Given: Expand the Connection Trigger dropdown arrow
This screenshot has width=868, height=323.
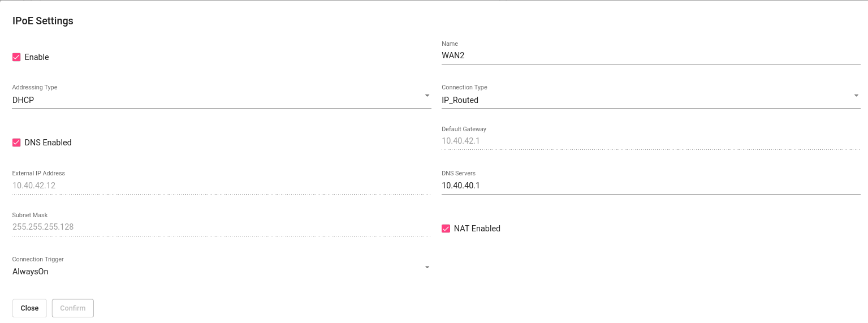Looking at the screenshot, I should (427, 267).
